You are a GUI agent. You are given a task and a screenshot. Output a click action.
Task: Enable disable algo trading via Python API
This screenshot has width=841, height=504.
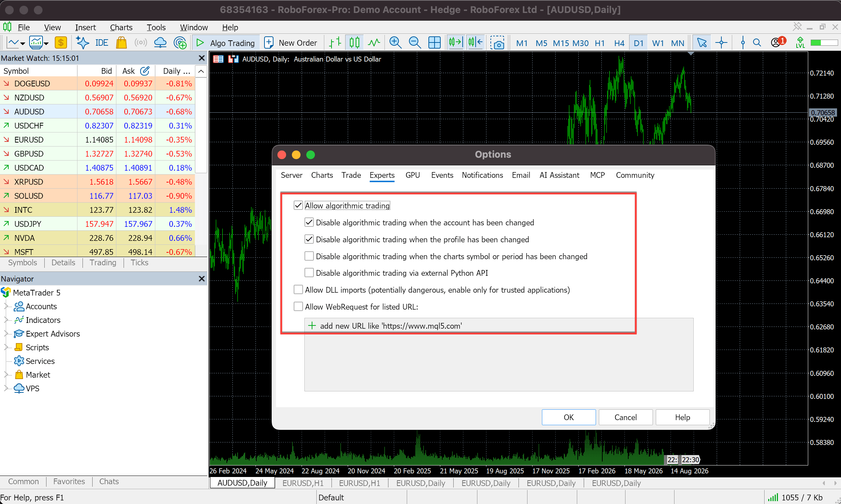click(x=309, y=273)
